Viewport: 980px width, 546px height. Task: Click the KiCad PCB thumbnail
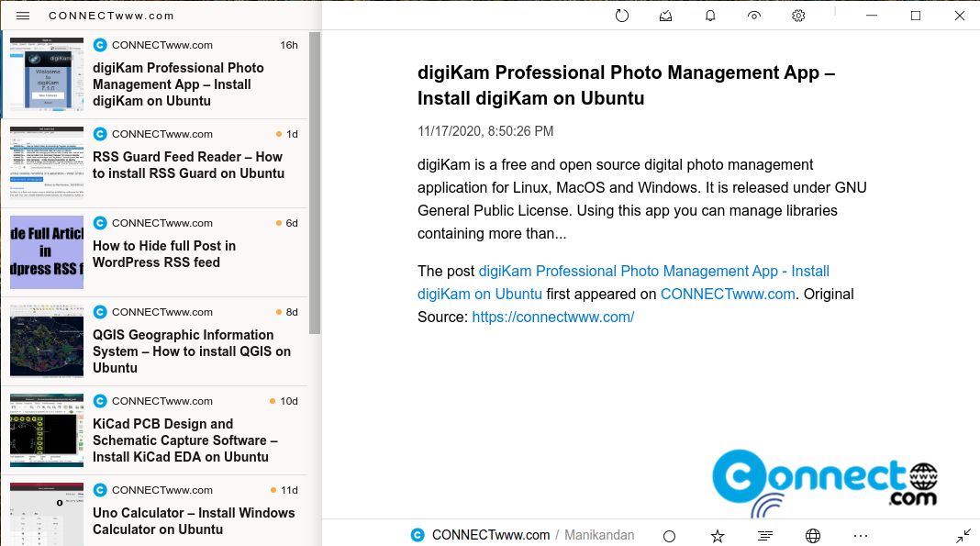point(47,430)
